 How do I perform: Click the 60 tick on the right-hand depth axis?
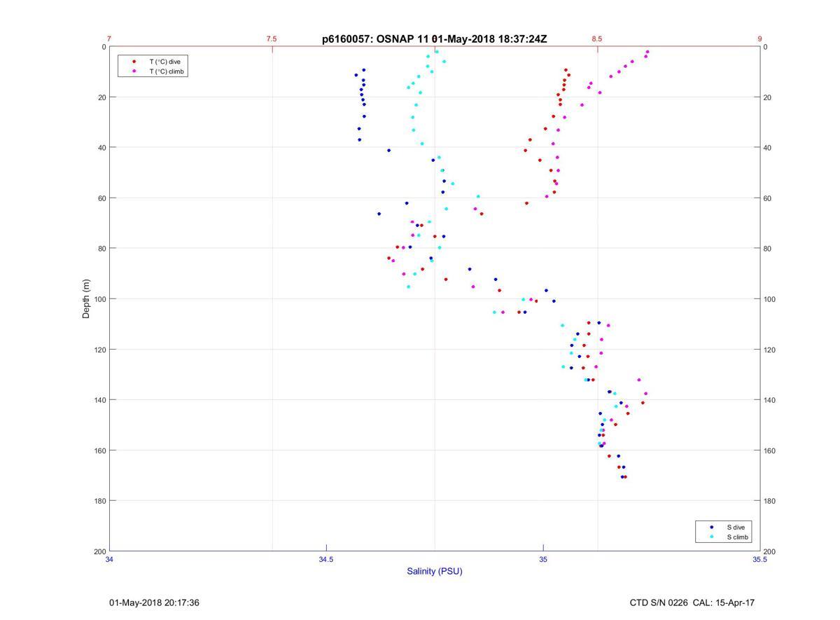tap(767, 198)
